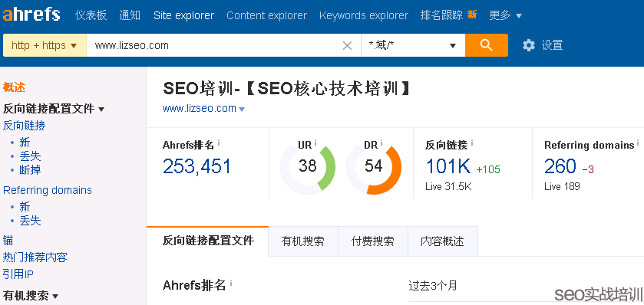Click the -3 referring domains change
Screen dimensions: 644x305
tap(588, 169)
